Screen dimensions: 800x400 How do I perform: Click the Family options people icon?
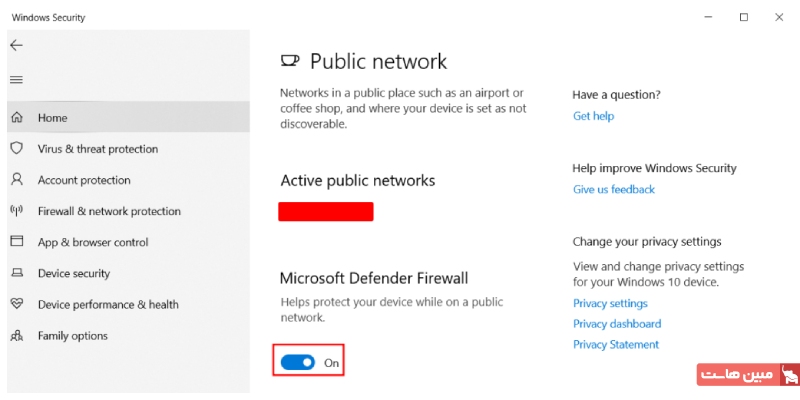coord(16,336)
